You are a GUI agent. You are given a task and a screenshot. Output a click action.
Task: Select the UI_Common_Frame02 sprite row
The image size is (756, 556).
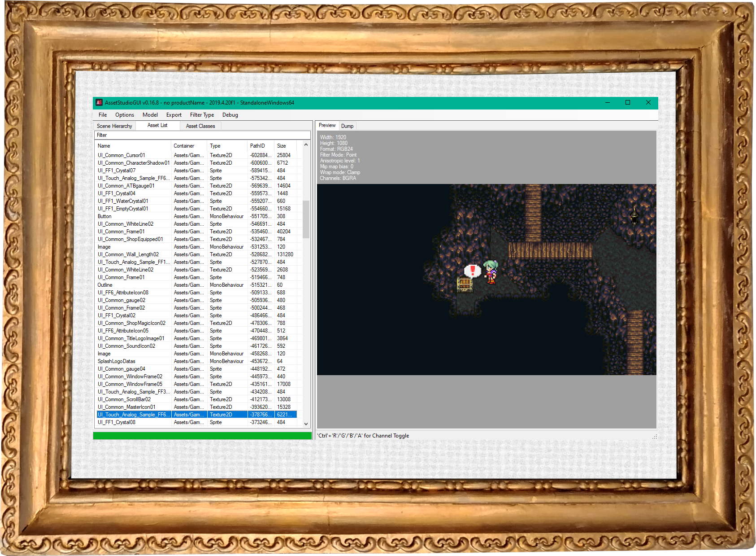point(196,308)
